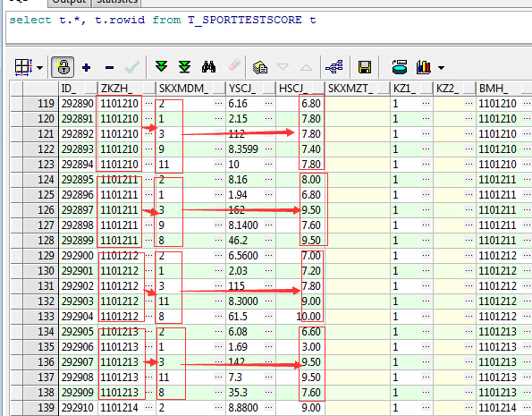Save results with the floppy disk icon

[365, 67]
